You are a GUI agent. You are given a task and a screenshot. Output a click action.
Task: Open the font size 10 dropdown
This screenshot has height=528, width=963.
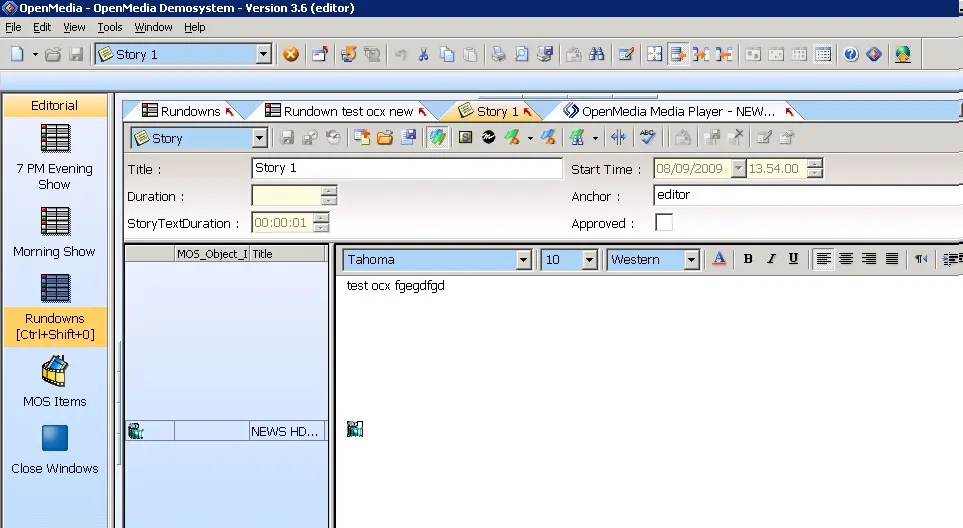[x=589, y=260]
